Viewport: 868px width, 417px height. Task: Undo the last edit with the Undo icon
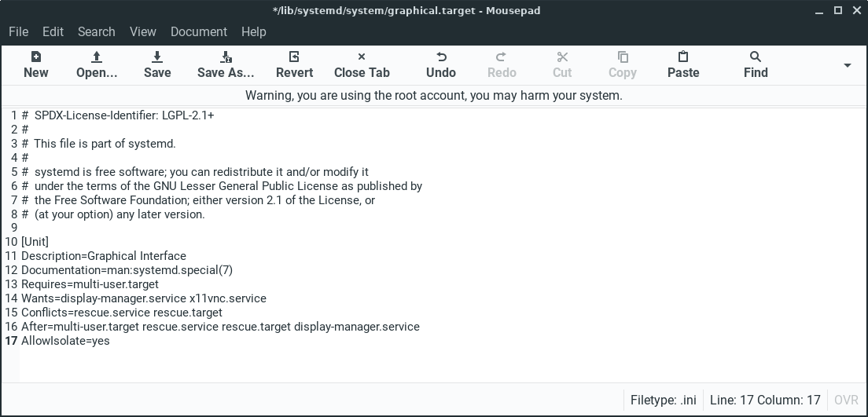pyautogui.click(x=441, y=57)
